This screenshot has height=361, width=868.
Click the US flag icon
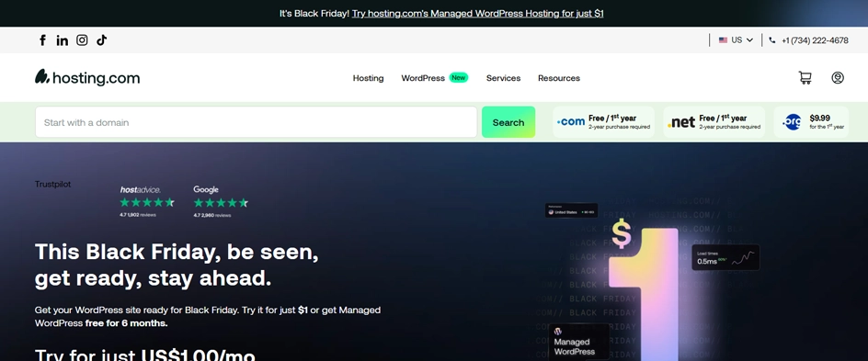tap(723, 39)
